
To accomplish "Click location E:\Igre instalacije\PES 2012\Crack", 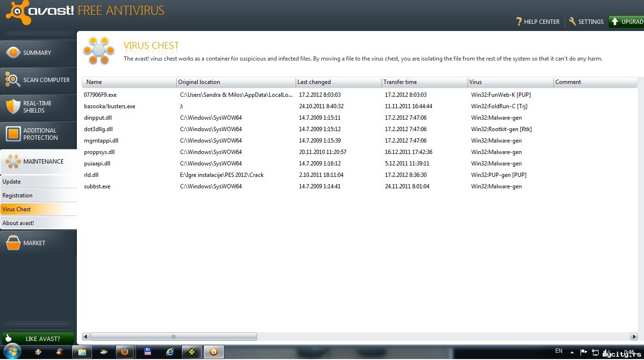I will [222, 175].
